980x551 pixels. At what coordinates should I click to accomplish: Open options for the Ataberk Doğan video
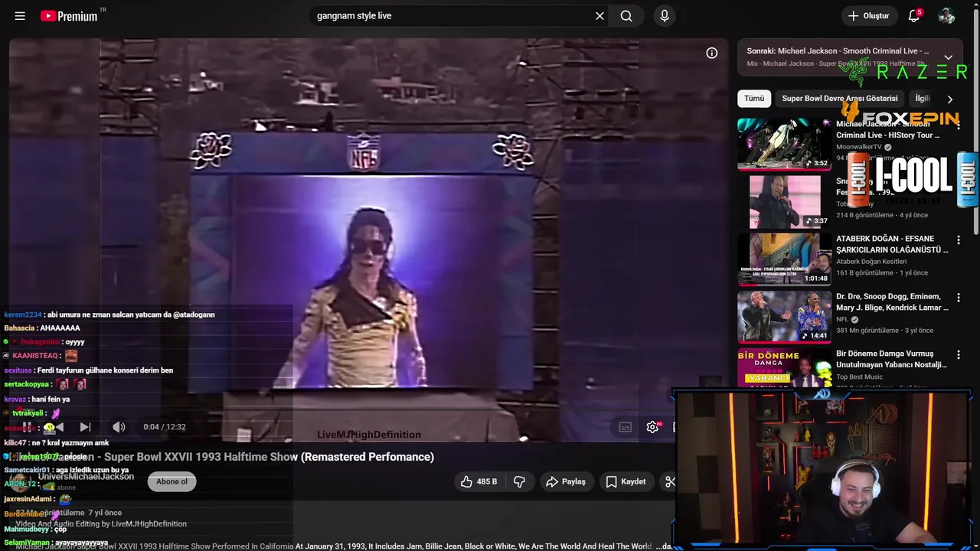pos(959,240)
